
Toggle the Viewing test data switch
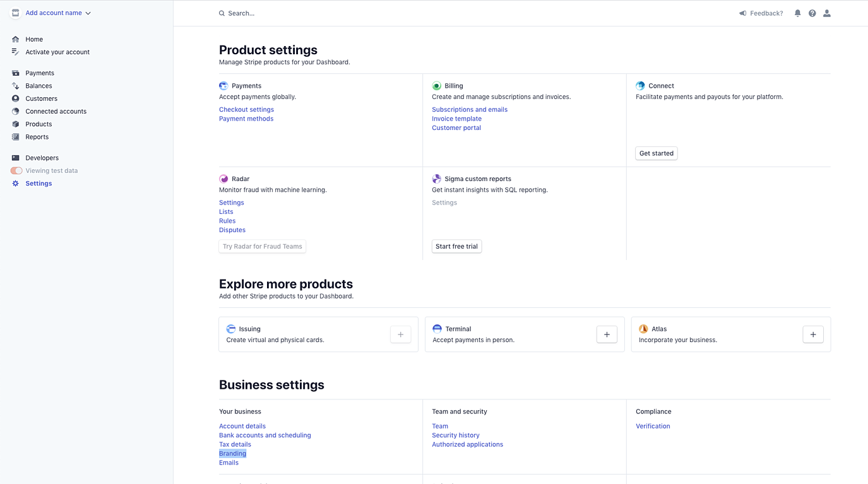(x=16, y=171)
